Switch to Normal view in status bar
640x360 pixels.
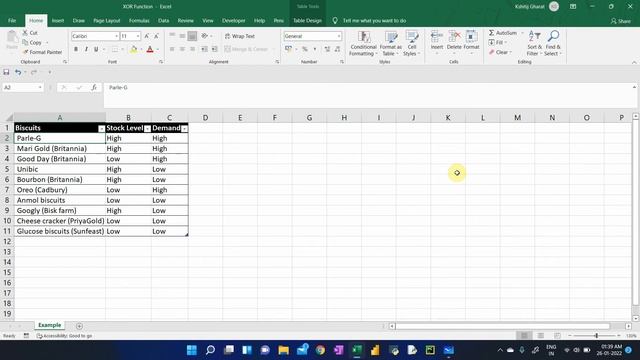(x=524, y=336)
